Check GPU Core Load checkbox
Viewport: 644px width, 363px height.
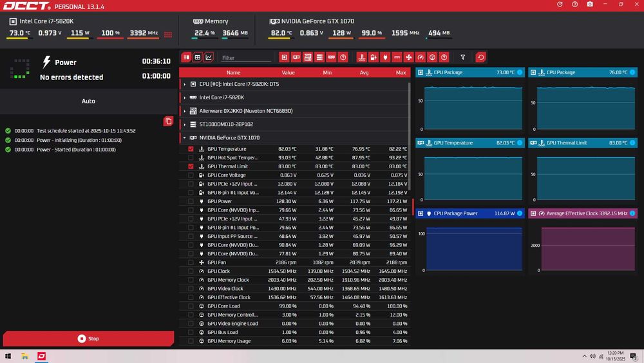191,306
